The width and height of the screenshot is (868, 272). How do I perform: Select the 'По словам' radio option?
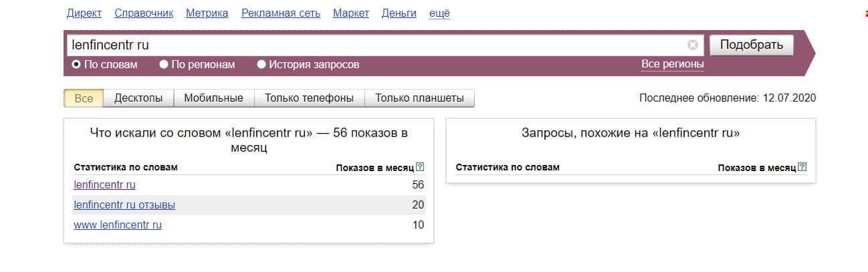coord(76,65)
